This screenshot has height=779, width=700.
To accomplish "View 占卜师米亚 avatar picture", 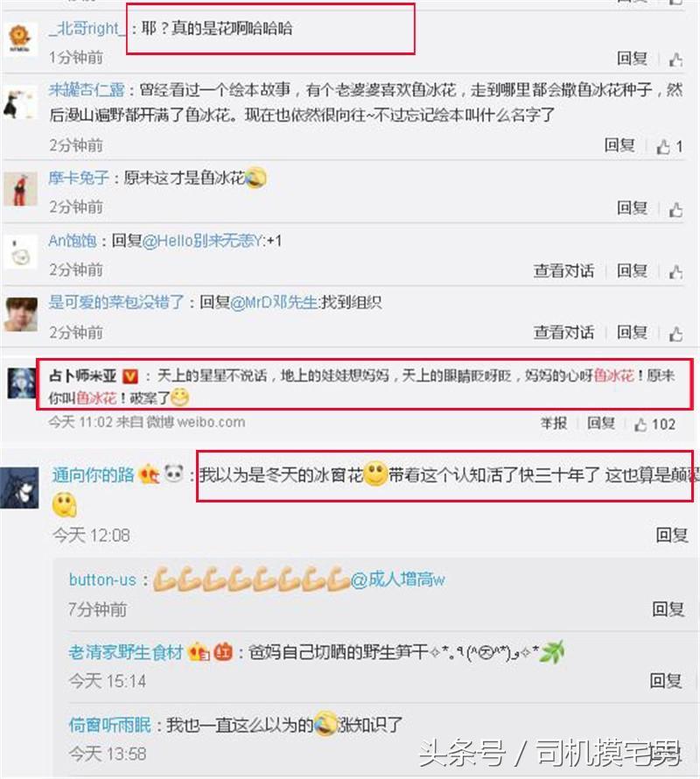I will [21, 383].
